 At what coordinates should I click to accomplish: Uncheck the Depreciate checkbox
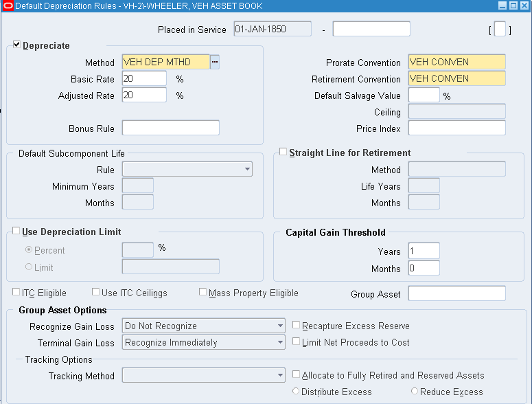(17, 45)
